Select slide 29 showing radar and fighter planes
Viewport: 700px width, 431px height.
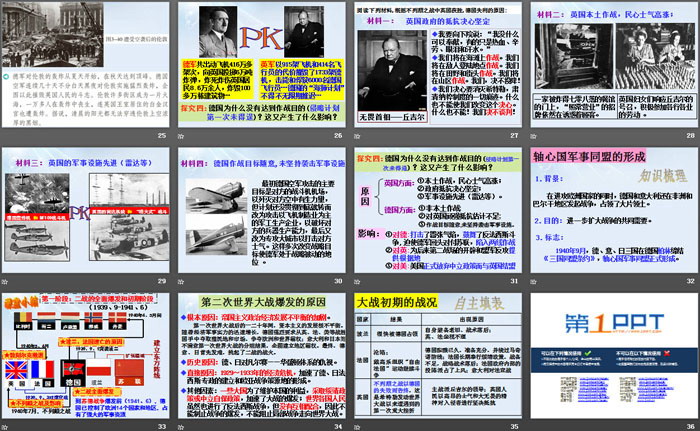point(86,210)
